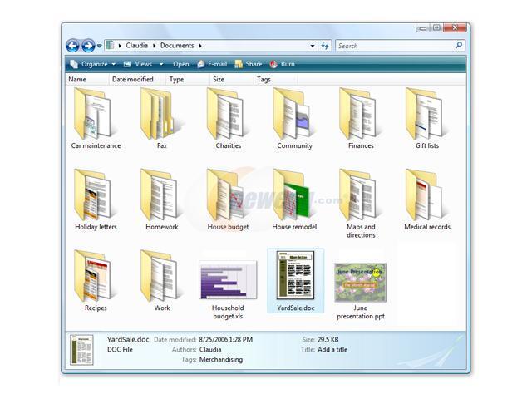Click the Authors value Claudia in details pane
This screenshot has height=399, width=532.
coord(210,349)
